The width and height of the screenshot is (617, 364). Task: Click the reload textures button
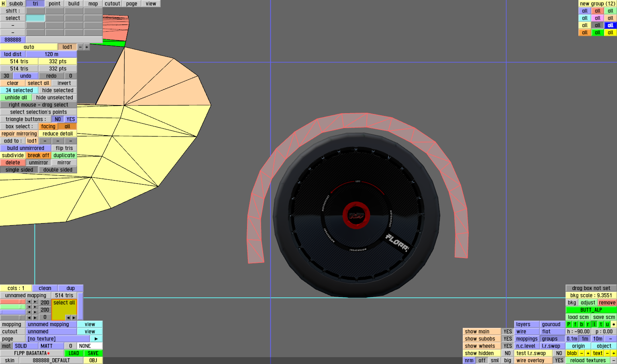point(588,360)
